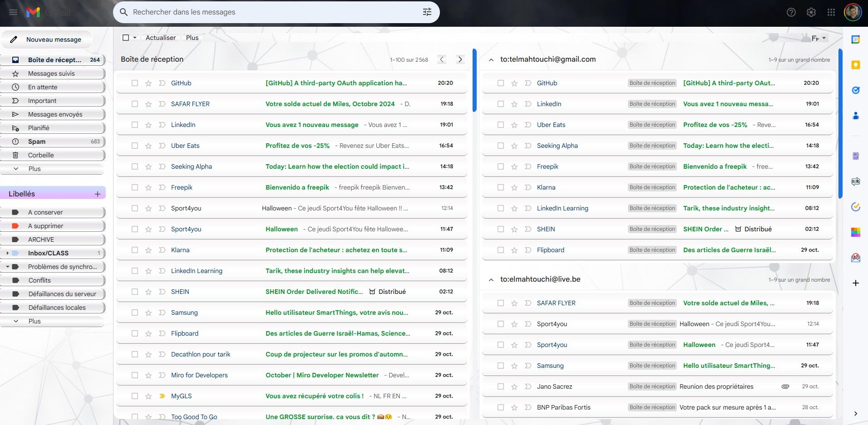
Task: Open the En attente folder
Action: tap(53, 87)
